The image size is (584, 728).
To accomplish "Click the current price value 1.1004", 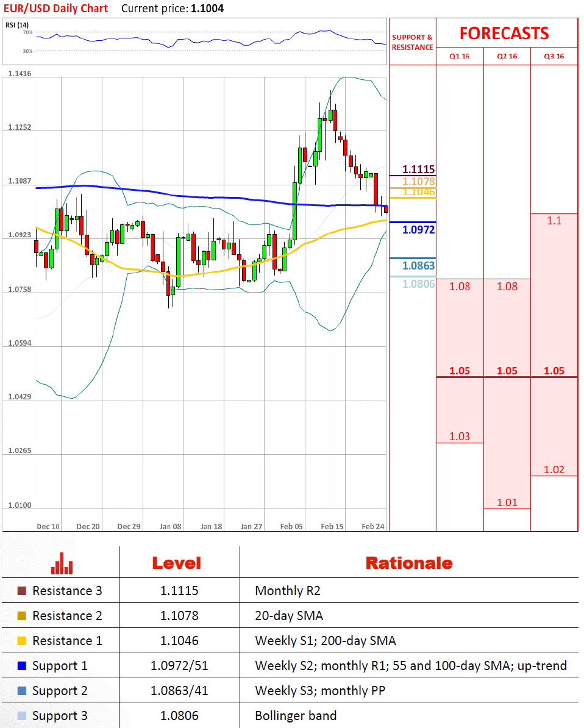I will [x=207, y=9].
